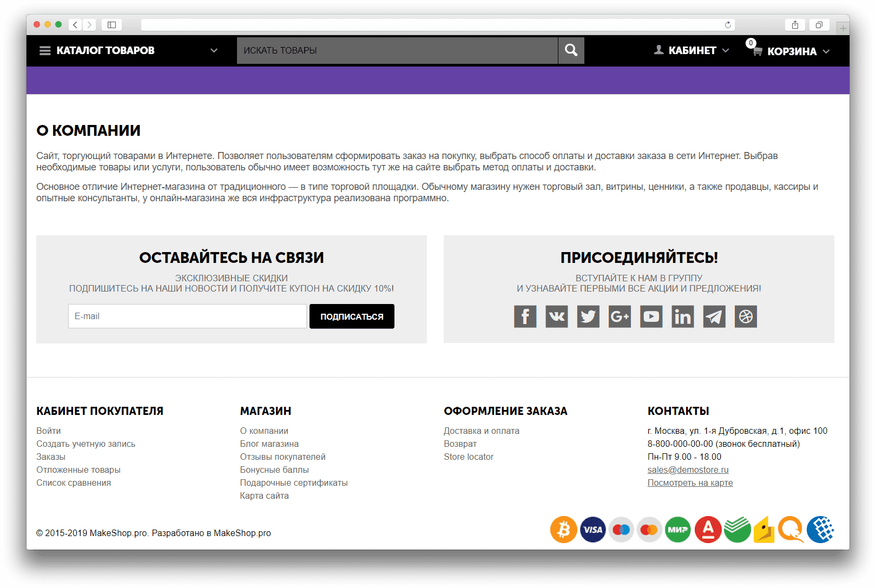Open the Google Plus social icon
The height and width of the screenshot is (588, 876).
point(620,316)
